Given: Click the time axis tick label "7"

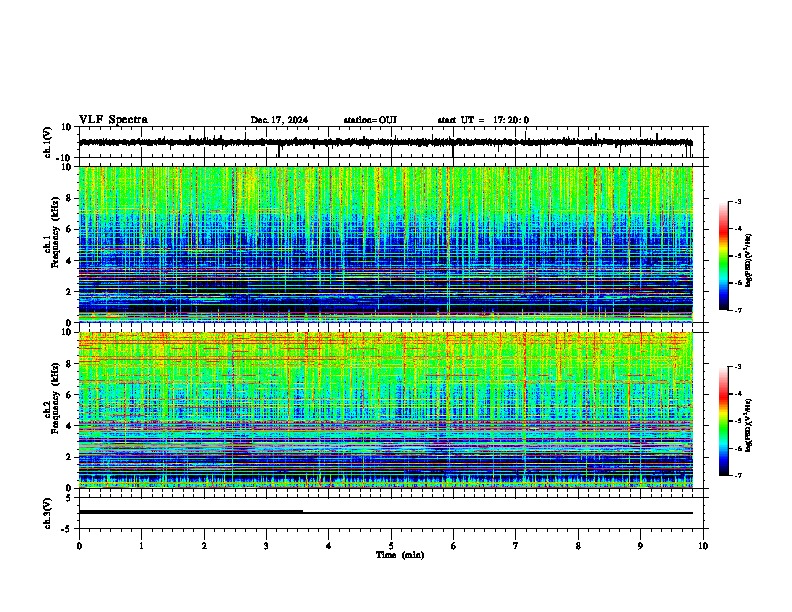Looking at the screenshot, I should [516, 546].
